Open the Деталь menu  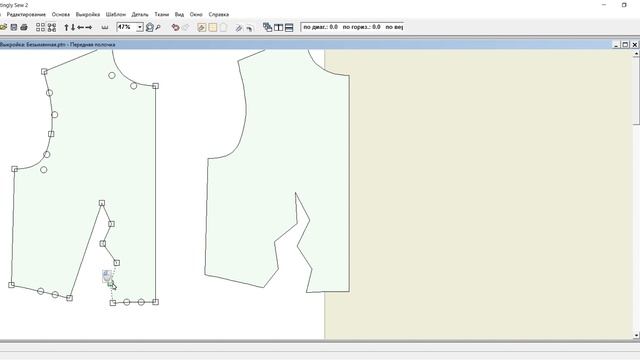(x=140, y=14)
